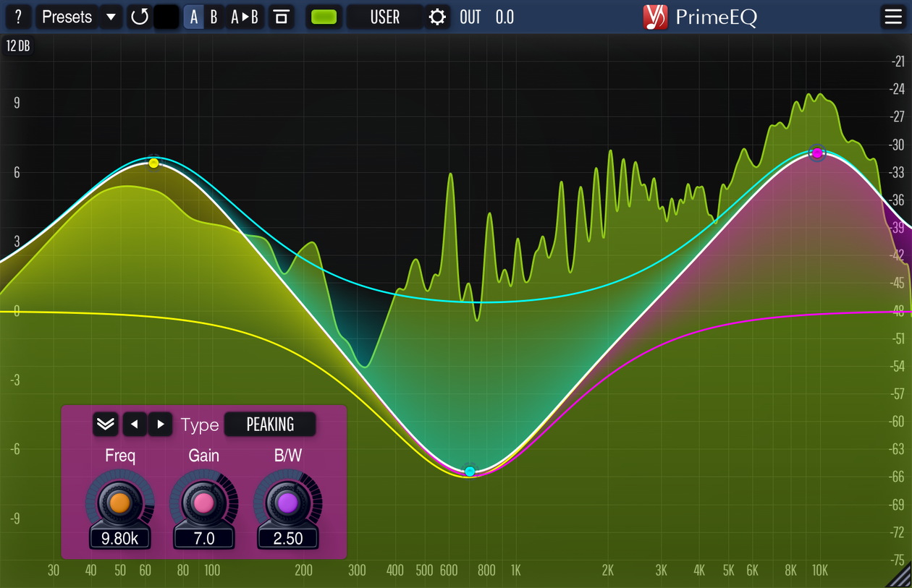The width and height of the screenshot is (912, 588).
Task: Click the 9.80k Freq value field
Action: [x=119, y=538]
